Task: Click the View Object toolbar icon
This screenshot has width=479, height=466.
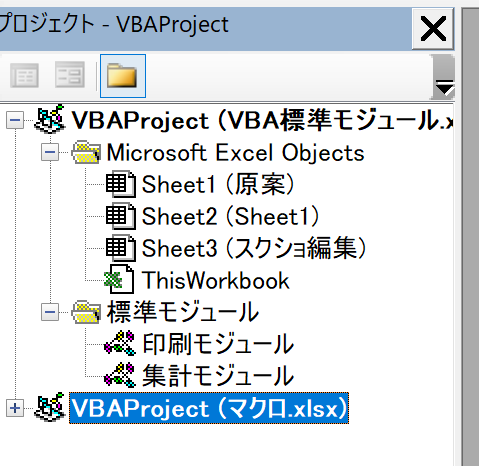Action: tap(70, 75)
